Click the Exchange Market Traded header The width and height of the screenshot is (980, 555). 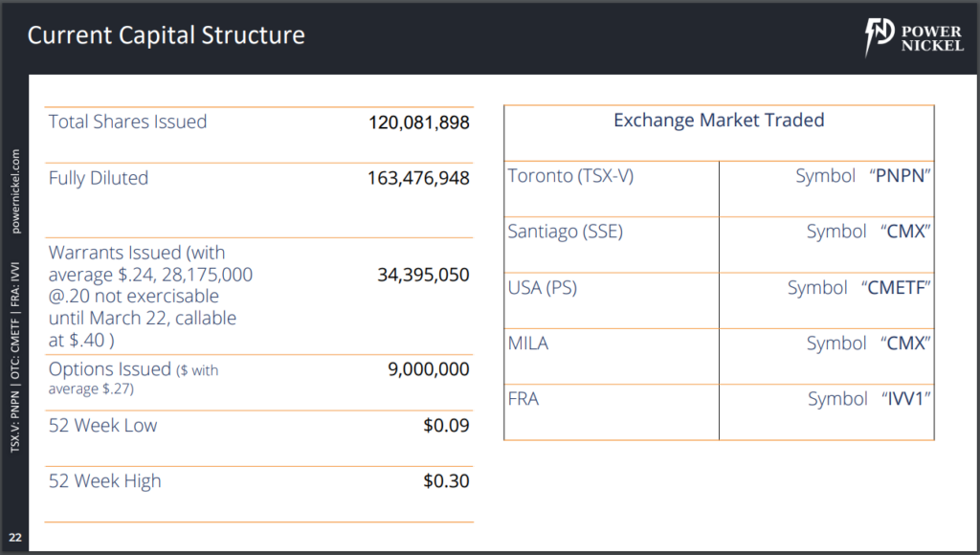click(718, 121)
